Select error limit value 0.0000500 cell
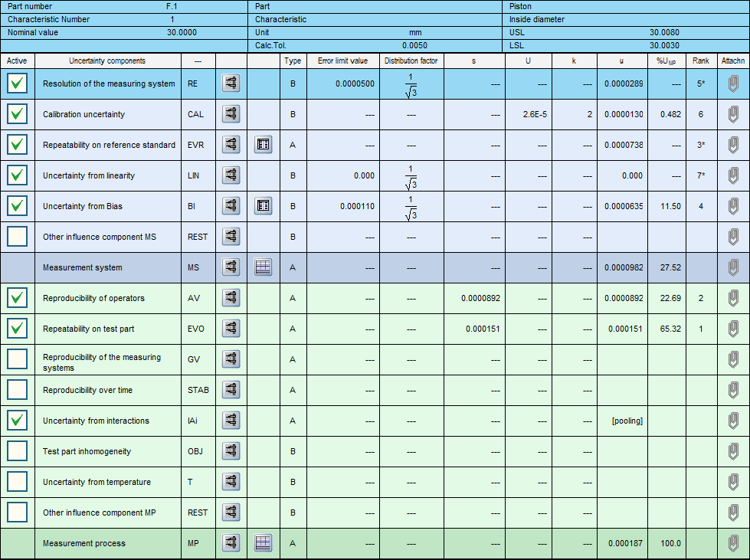750x560 pixels. coord(342,84)
